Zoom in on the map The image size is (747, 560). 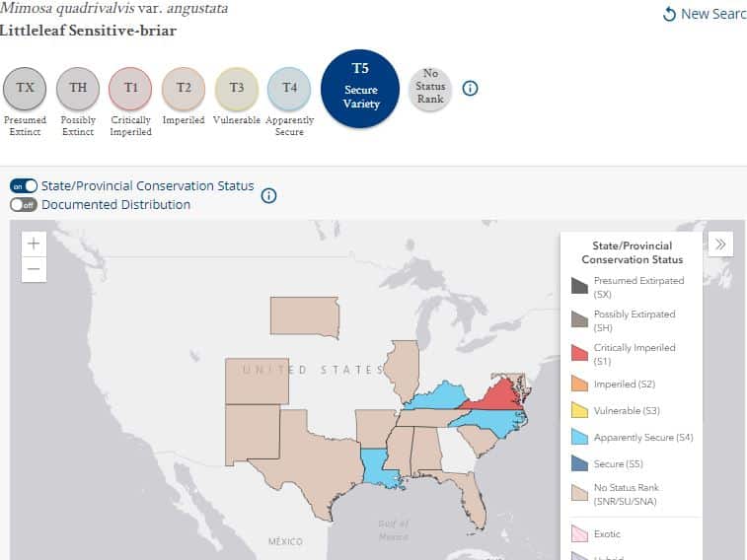pyautogui.click(x=34, y=244)
